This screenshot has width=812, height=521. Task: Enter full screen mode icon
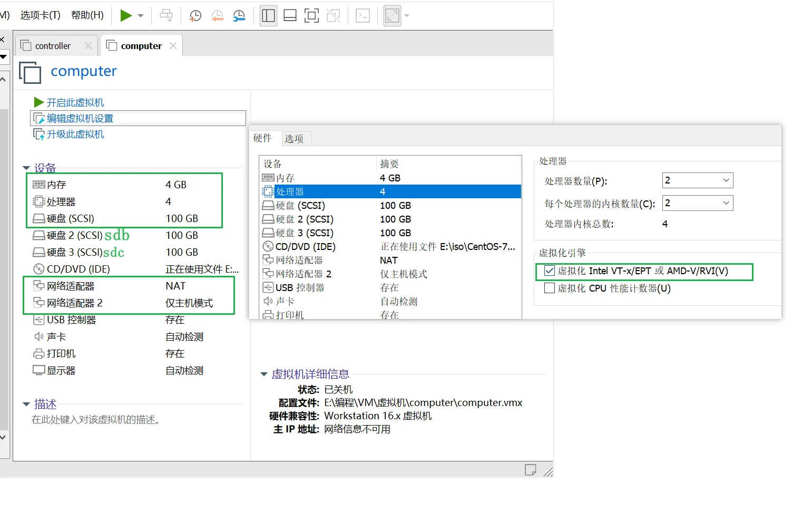(311, 16)
